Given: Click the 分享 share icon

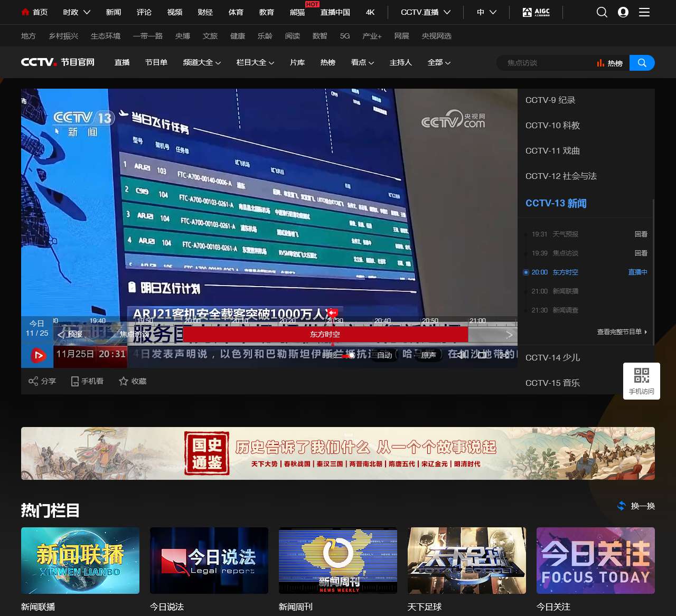Looking at the screenshot, I should coord(33,381).
